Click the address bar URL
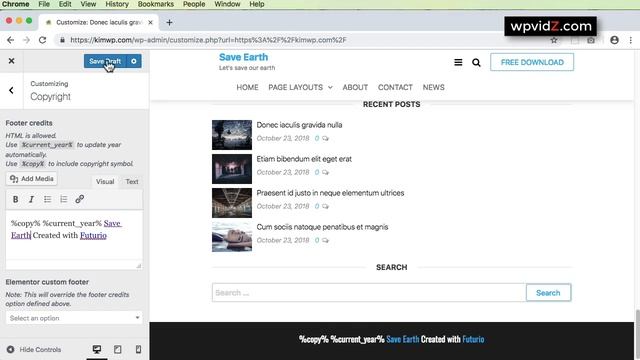The height and width of the screenshot is (360, 640). (208, 40)
